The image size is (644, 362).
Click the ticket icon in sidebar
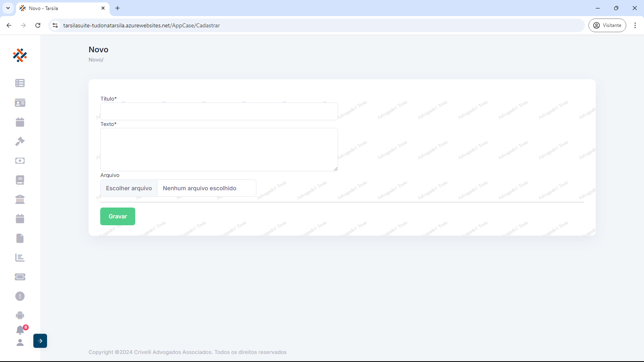coord(20,277)
